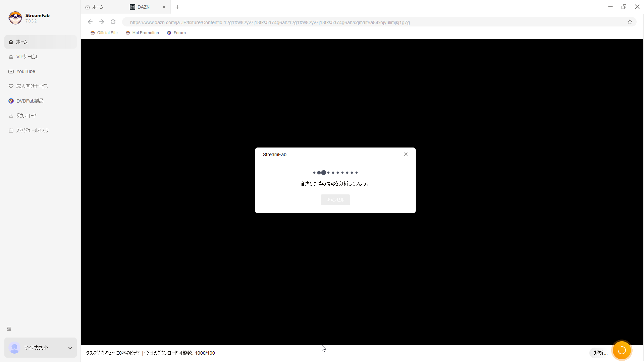The height and width of the screenshot is (362, 644).
Task: Open 成人向けサービス sidebar entry
Action: [x=41, y=86]
